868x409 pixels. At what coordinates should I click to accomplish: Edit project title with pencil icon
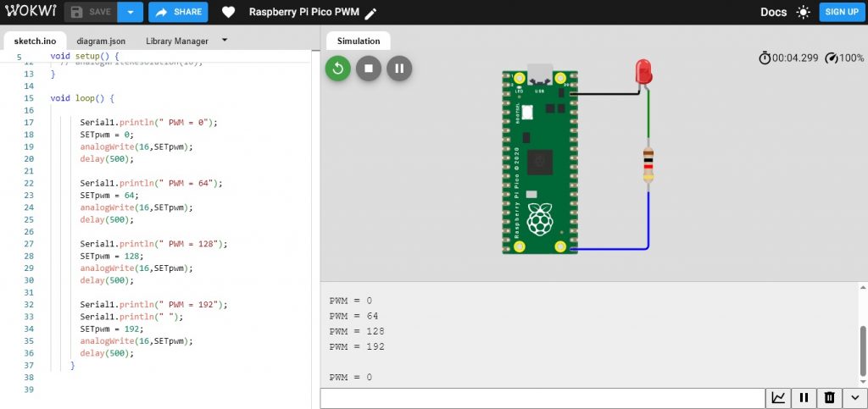[371, 14]
